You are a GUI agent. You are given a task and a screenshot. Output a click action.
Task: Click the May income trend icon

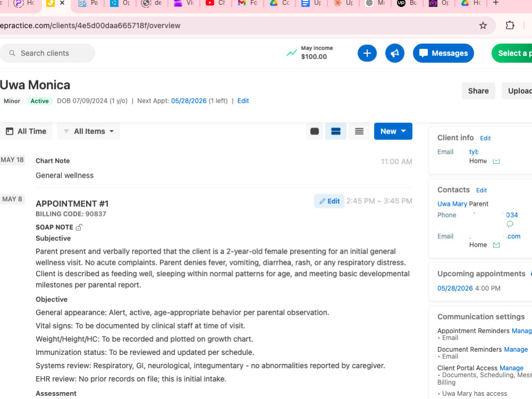coord(292,53)
